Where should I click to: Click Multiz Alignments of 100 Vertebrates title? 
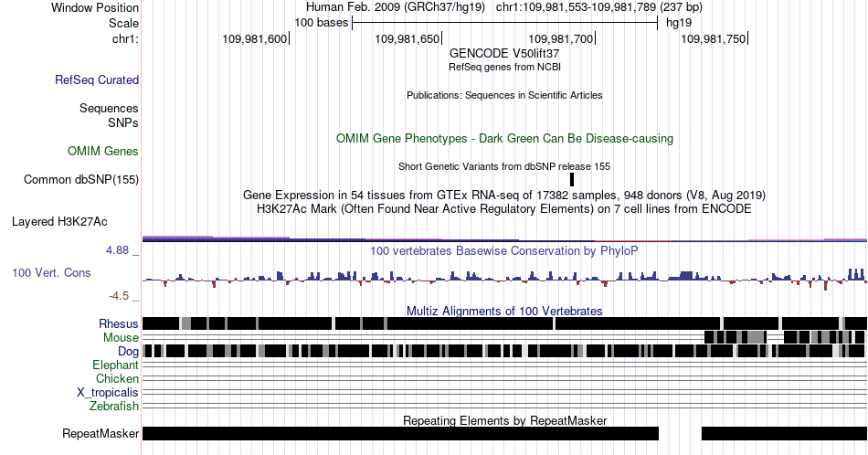[x=504, y=311]
